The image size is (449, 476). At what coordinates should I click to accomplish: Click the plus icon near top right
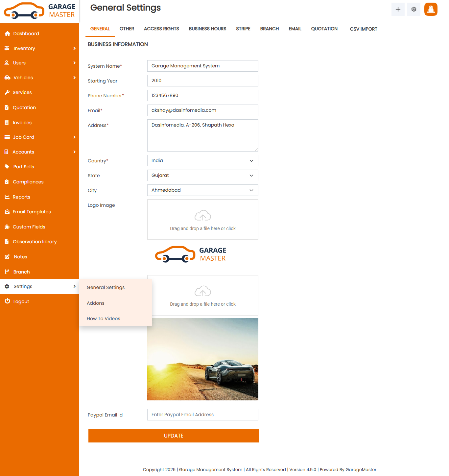tap(398, 9)
